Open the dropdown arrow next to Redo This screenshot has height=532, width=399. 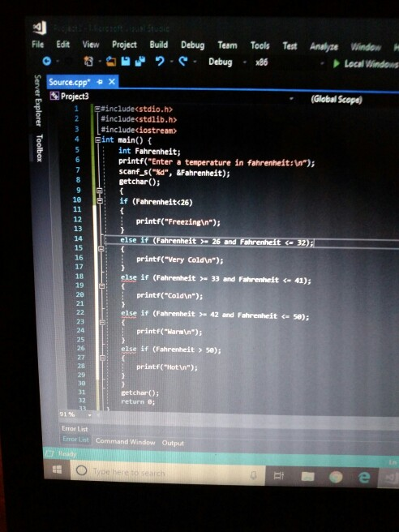pyautogui.click(x=195, y=62)
